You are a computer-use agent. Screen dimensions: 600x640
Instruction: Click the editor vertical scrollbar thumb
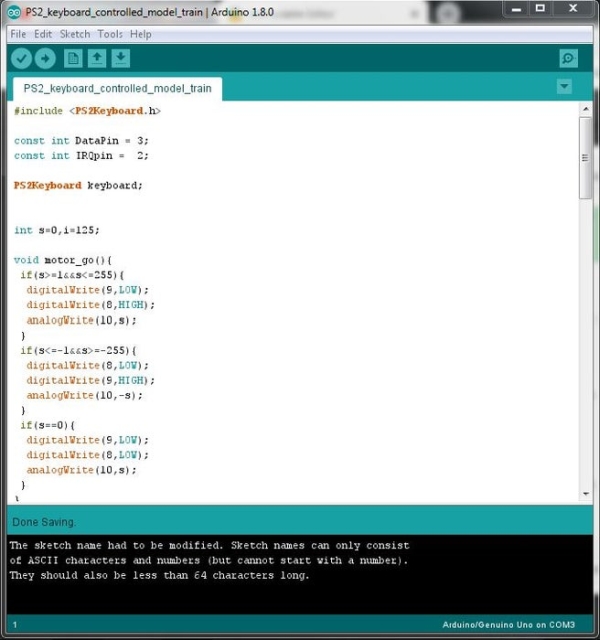click(x=586, y=158)
